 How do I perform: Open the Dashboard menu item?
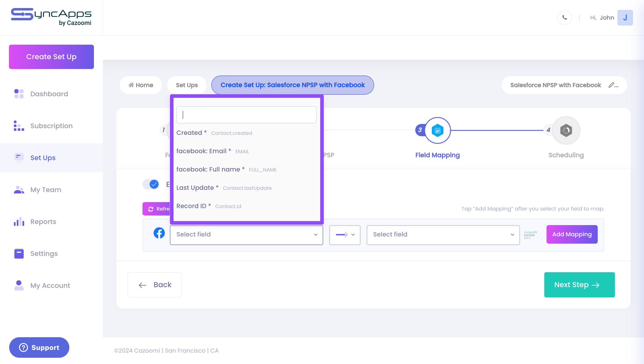51,94
